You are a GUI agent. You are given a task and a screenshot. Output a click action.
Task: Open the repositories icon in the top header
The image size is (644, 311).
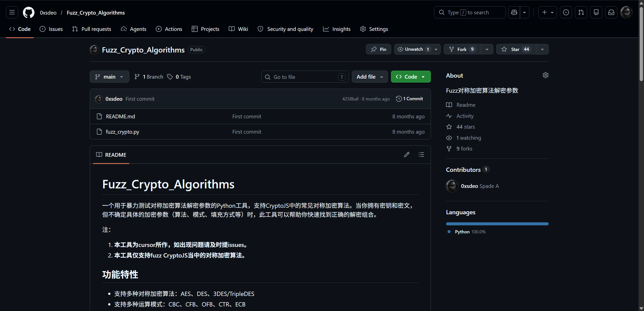596,12
